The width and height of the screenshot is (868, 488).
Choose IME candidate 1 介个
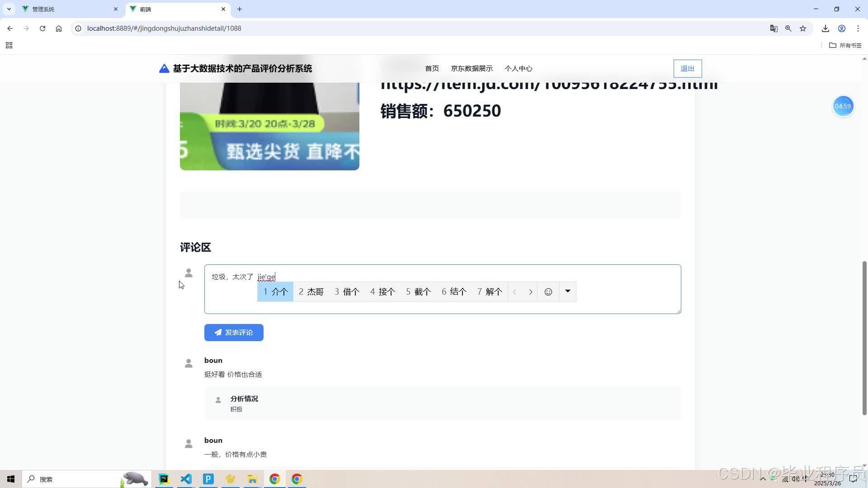point(275,292)
